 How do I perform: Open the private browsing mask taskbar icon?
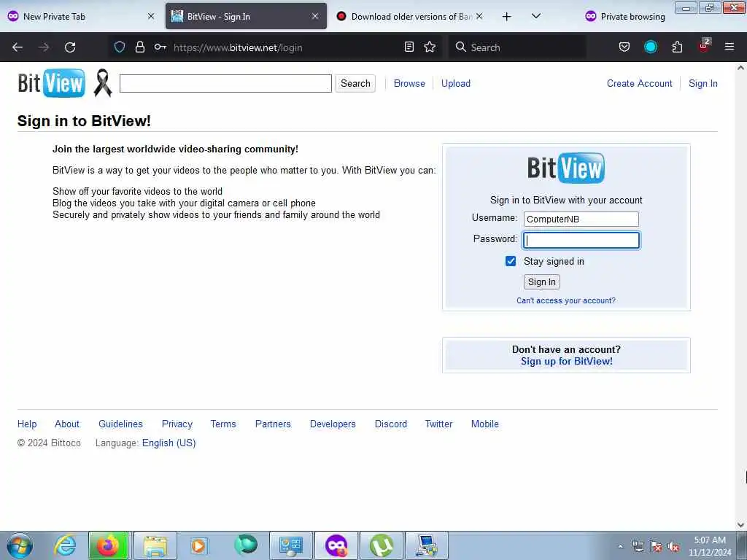pyautogui.click(x=336, y=545)
